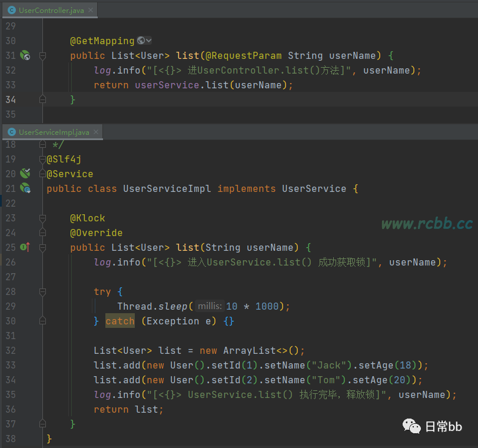Click the @Slf4j annotation
This screenshot has height=448, width=478.
coord(64,159)
